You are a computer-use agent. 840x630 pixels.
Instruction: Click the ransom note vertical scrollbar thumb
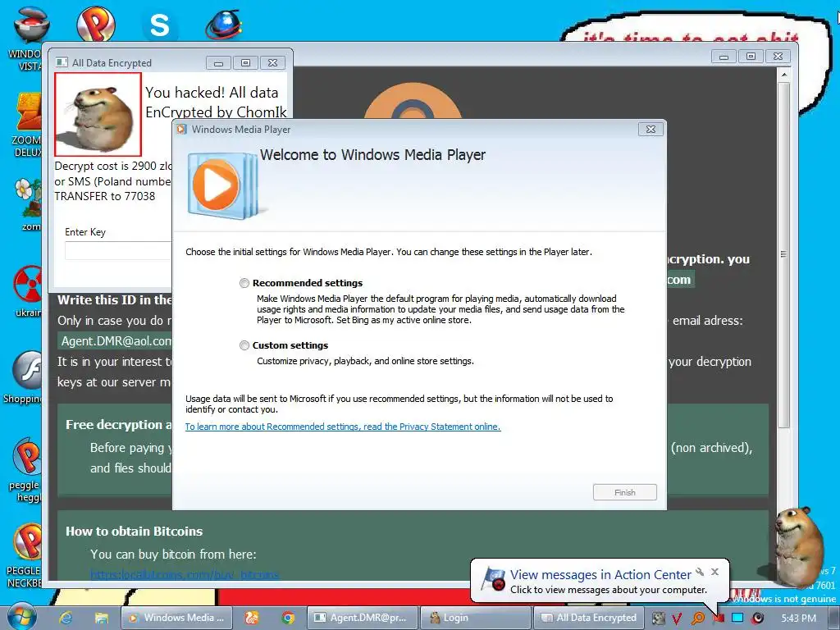(784, 254)
